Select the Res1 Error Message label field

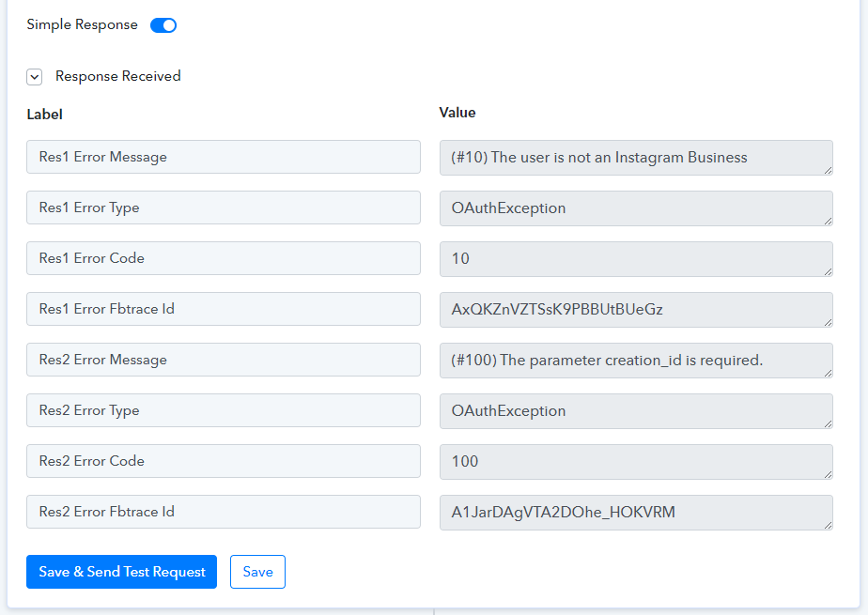click(224, 157)
